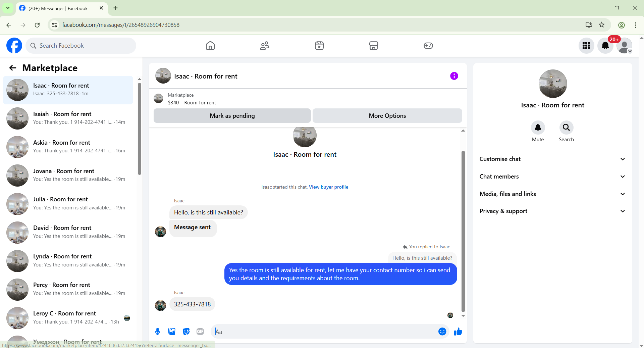
Task: Click Isaac room thumbnail in right panel
Action: [553, 84]
